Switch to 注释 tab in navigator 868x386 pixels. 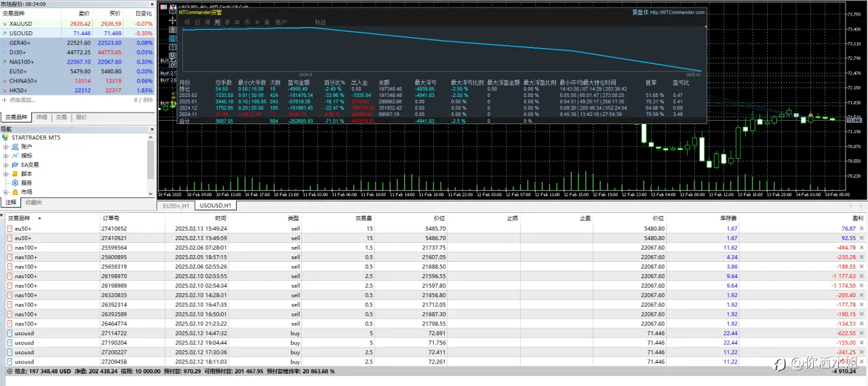pyautogui.click(x=11, y=202)
